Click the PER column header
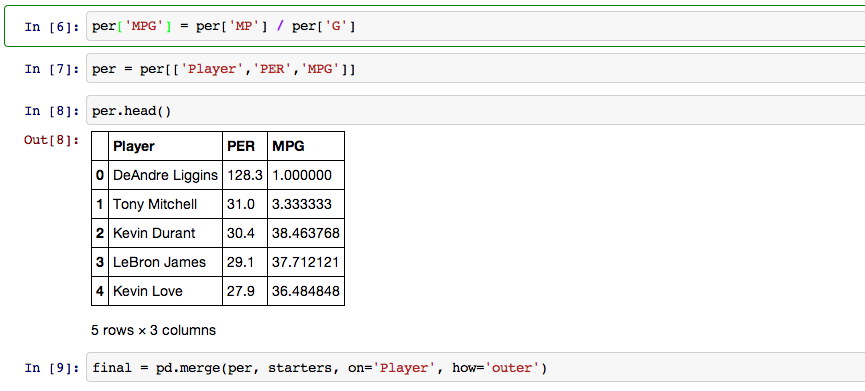Image resolution: width=865 pixels, height=391 pixels. click(245, 146)
